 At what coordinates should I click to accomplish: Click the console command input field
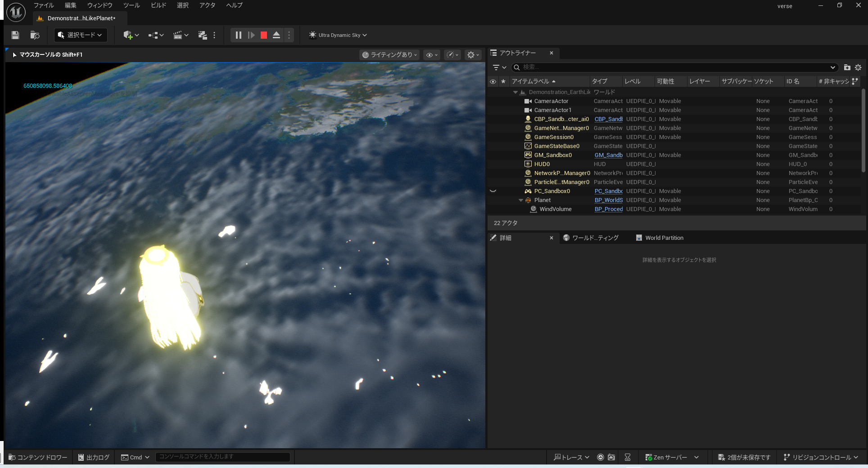point(222,457)
